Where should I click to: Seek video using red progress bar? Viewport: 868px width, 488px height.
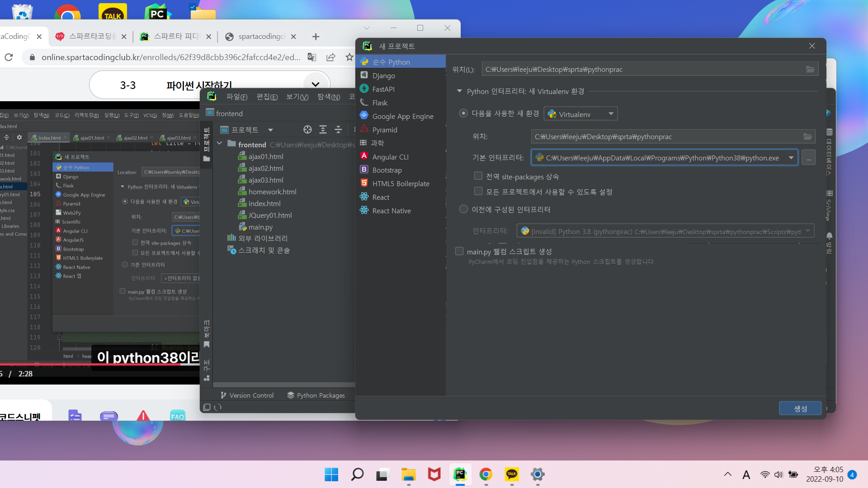[x=99, y=364]
